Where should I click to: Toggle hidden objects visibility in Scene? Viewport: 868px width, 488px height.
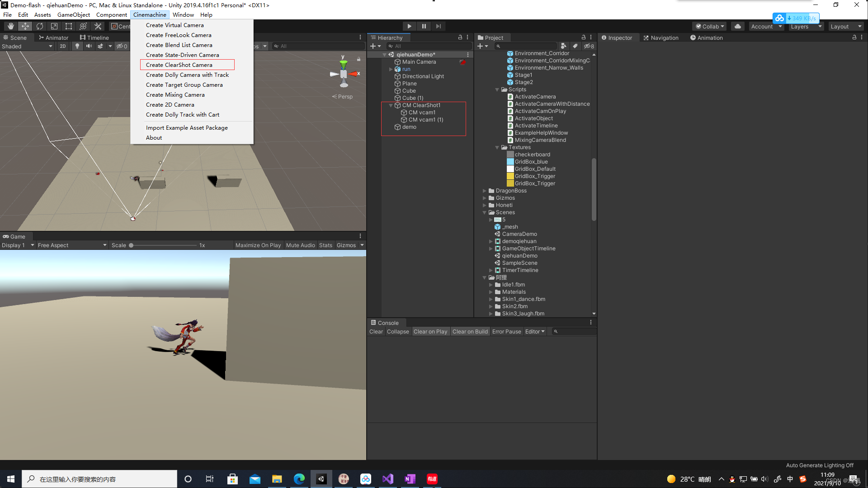(122, 46)
